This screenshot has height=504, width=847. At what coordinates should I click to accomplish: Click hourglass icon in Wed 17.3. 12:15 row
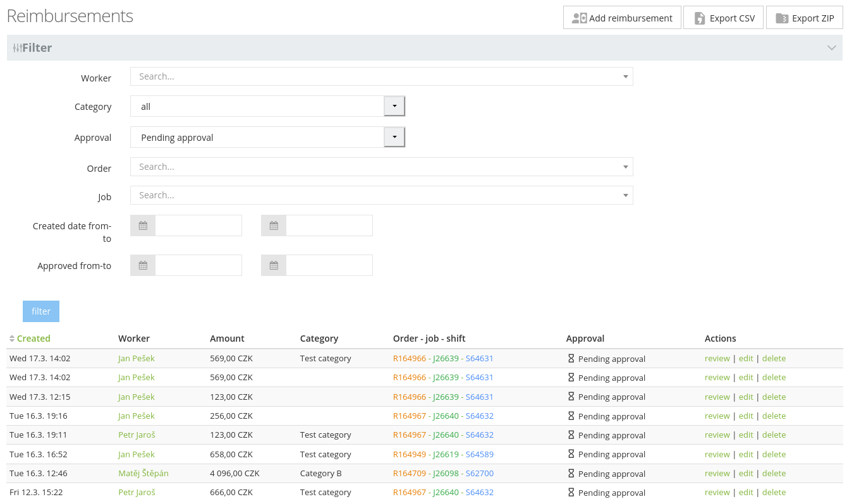point(571,396)
